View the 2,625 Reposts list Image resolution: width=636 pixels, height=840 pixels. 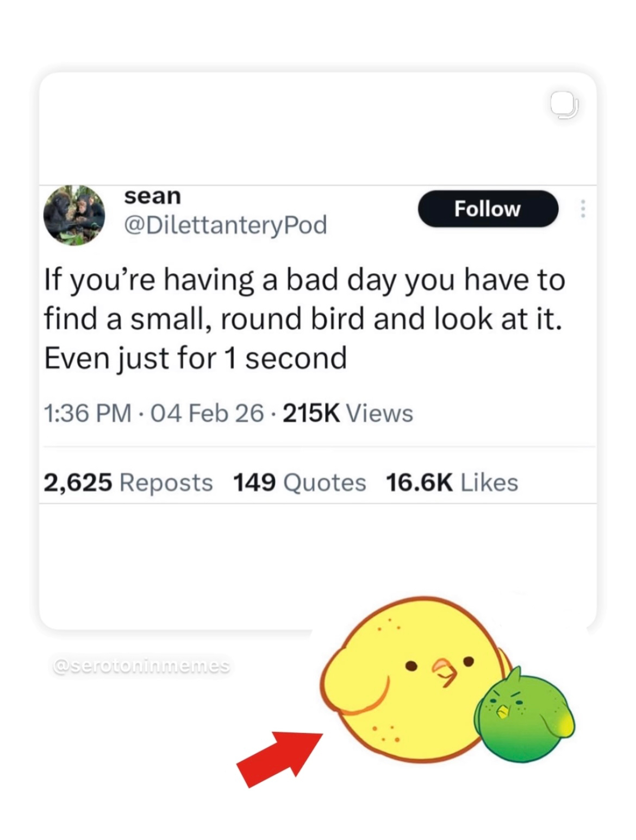128,482
